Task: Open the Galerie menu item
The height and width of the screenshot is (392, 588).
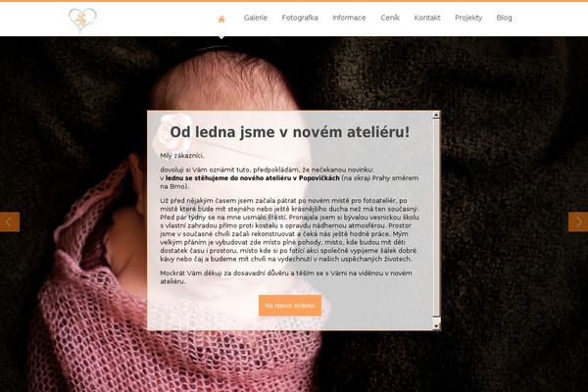Action: tap(256, 18)
